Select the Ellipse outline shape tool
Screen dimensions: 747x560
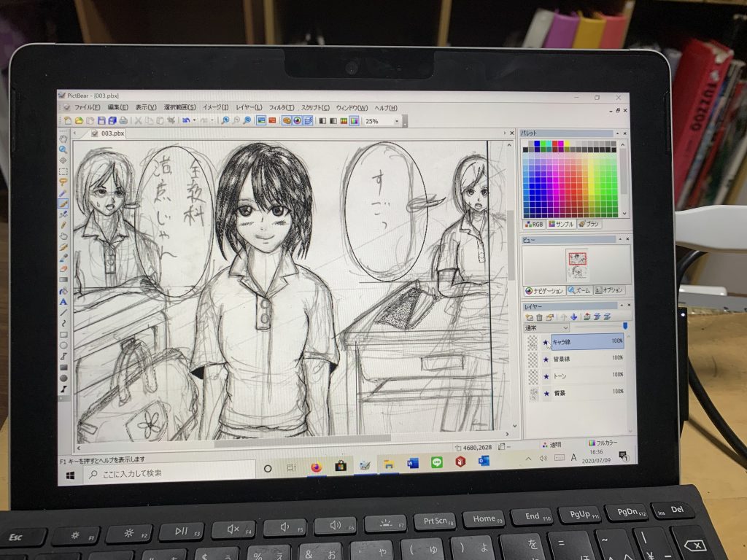(63, 344)
